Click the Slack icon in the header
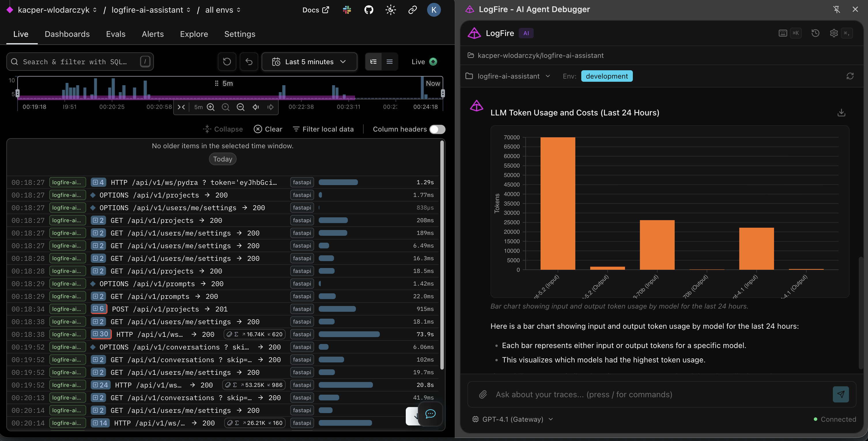The image size is (868, 441). click(x=347, y=10)
